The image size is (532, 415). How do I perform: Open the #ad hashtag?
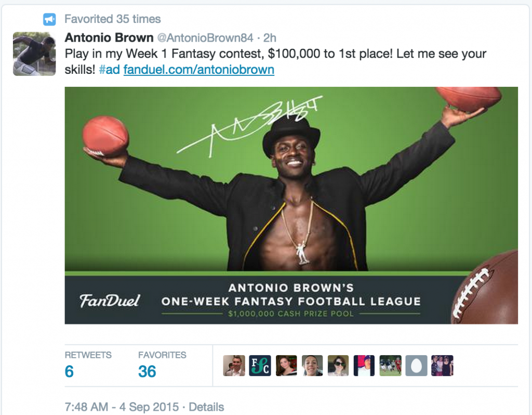tap(109, 70)
